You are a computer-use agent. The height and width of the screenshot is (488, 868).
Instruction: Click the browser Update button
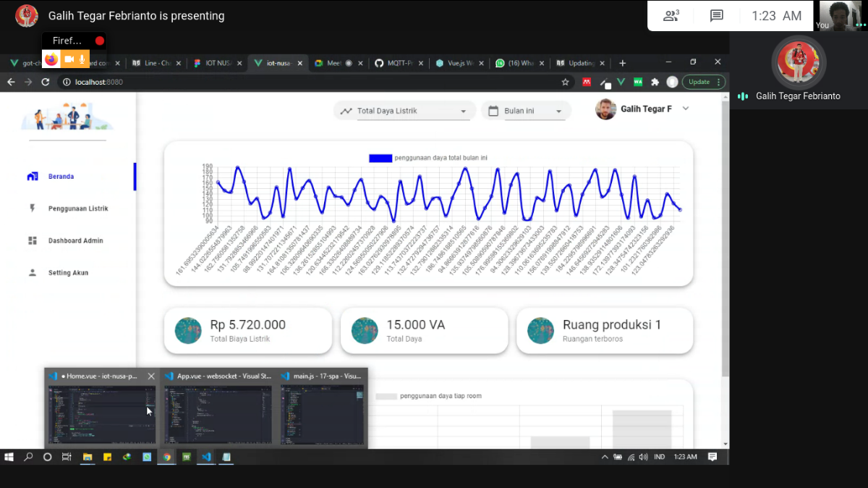699,82
